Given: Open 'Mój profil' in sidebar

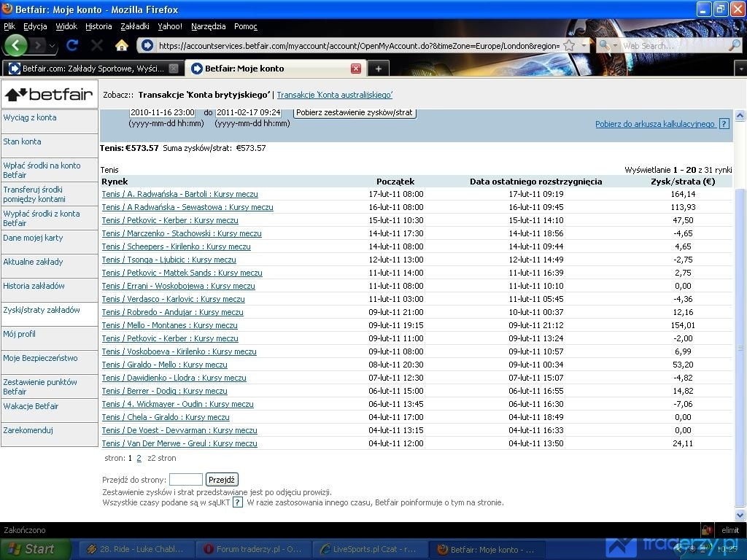Looking at the screenshot, I should pyautogui.click(x=19, y=334).
